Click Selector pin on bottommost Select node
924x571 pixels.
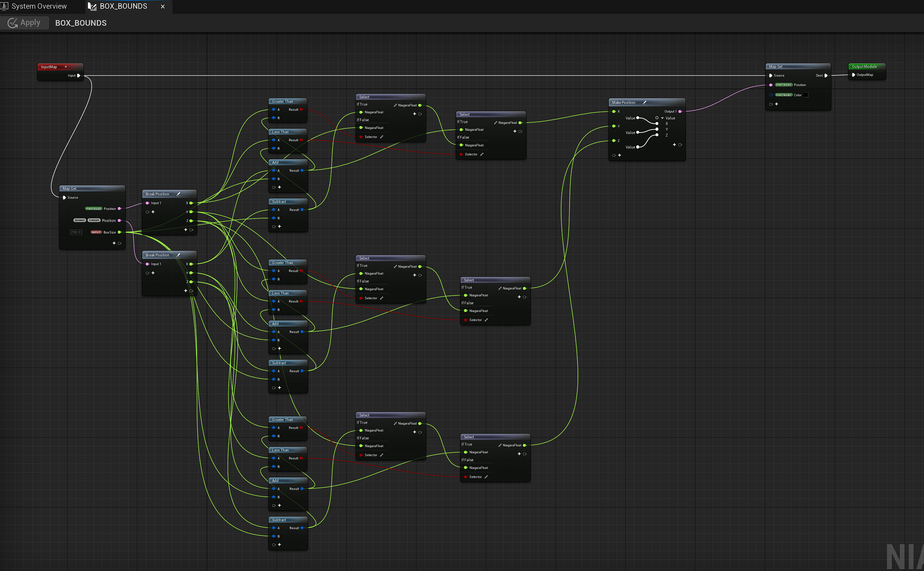click(465, 477)
